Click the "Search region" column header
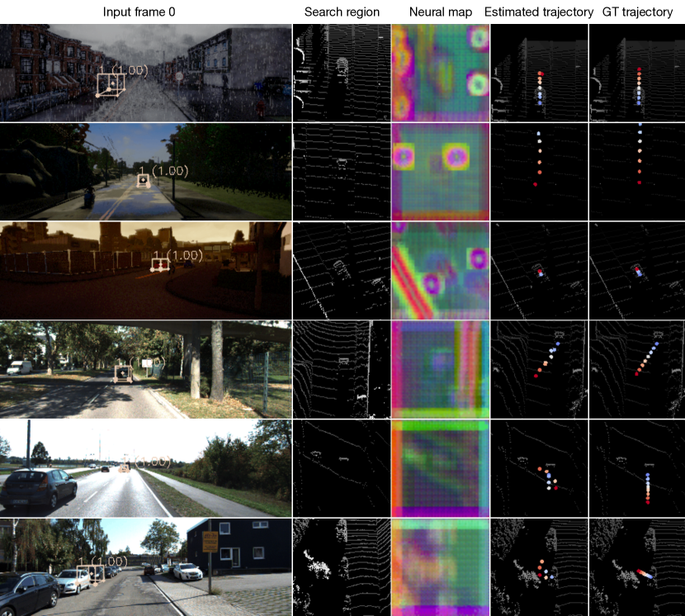The height and width of the screenshot is (616, 685). click(x=342, y=12)
